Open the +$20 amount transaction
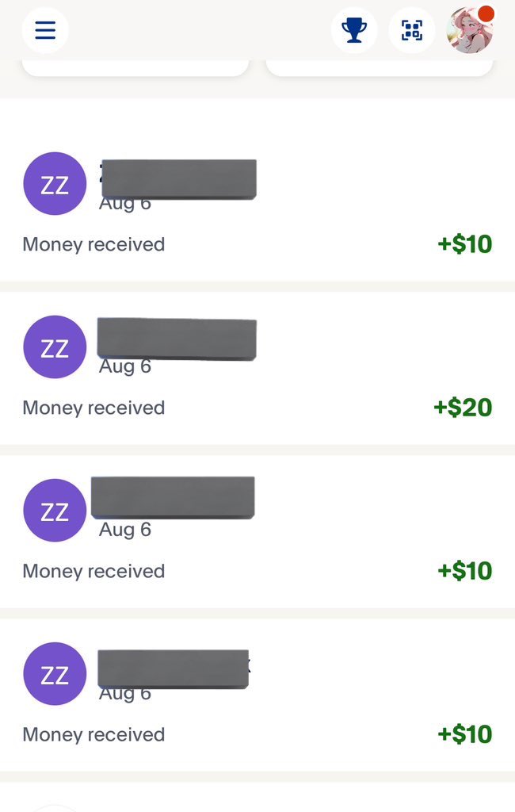The width and height of the screenshot is (515, 812). [463, 408]
